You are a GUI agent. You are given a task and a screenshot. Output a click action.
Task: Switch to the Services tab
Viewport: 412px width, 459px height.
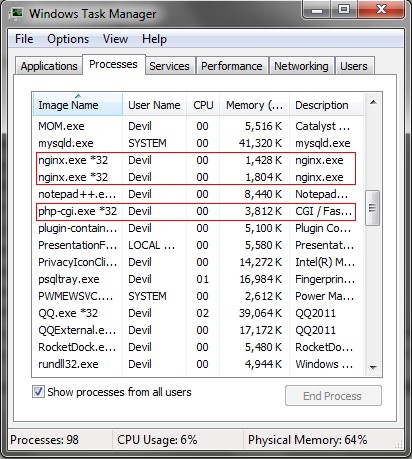169,66
